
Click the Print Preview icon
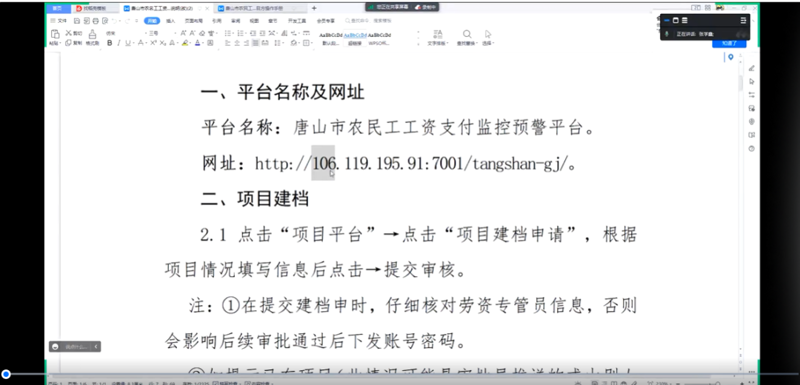pyautogui.click(x=105, y=21)
